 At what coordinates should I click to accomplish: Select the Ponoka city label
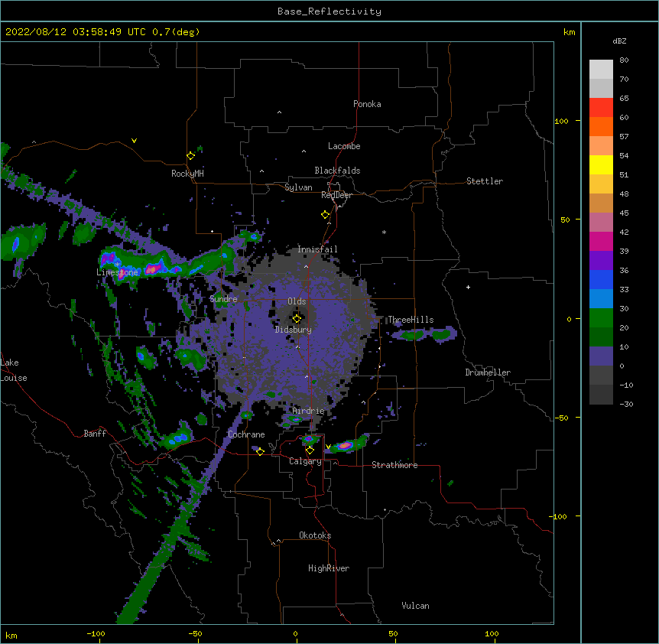coord(367,104)
